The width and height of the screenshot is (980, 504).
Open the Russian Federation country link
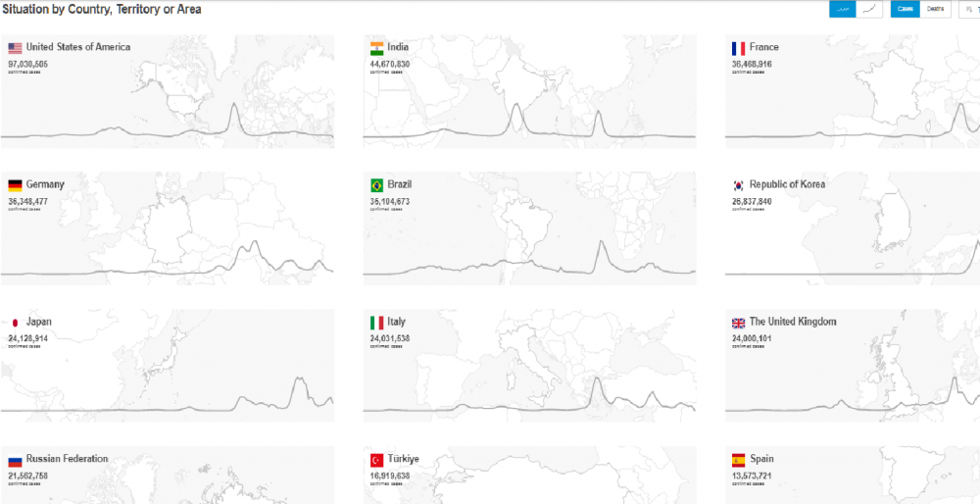pyautogui.click(x=67, y=459)
